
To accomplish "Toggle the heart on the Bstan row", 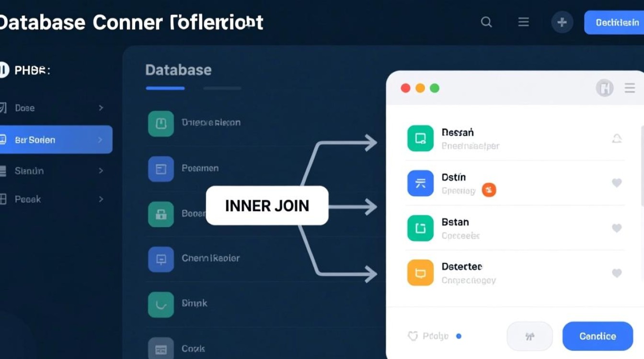I will 617,228.
